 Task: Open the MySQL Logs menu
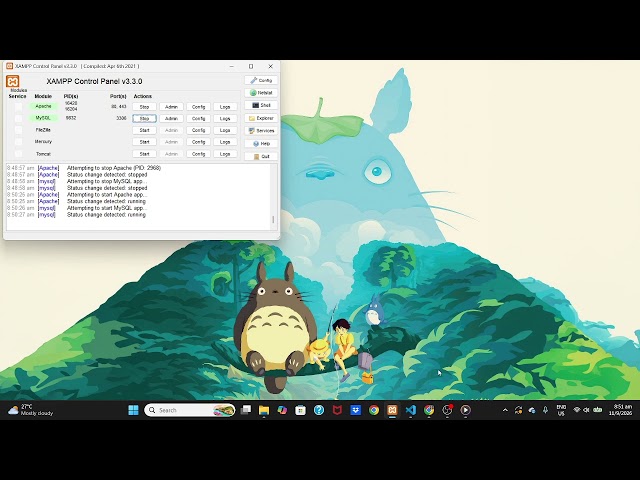(225, 118)
